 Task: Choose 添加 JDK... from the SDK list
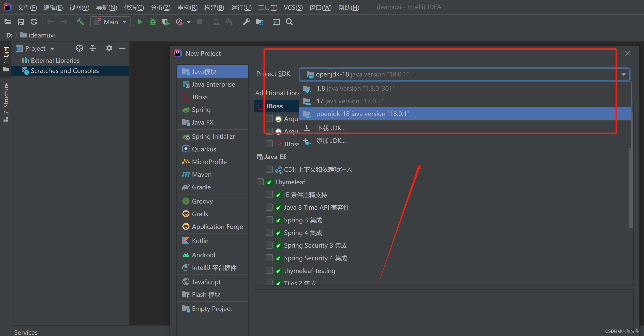tap(331, 141)
